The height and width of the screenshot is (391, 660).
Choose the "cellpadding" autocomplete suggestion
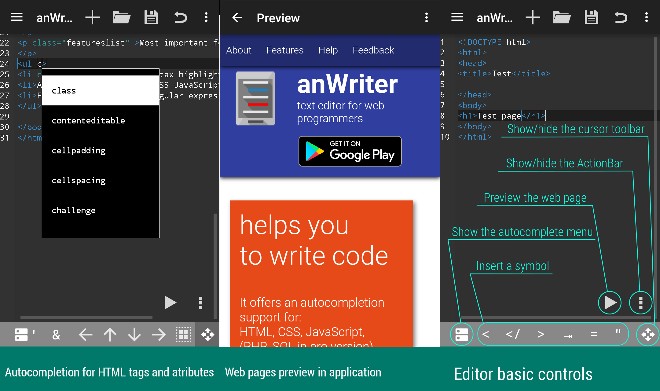pos(101,150)
